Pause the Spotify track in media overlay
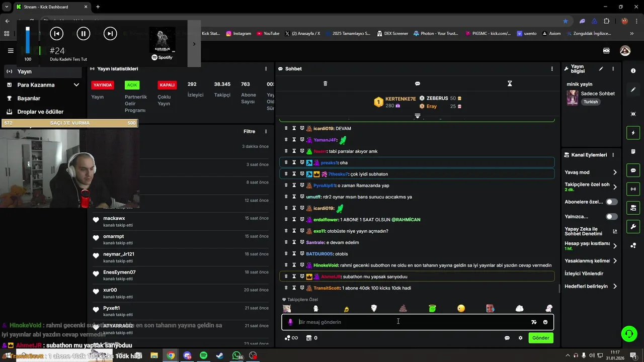Viewport: 644px width, 362px height. [83, 34]
